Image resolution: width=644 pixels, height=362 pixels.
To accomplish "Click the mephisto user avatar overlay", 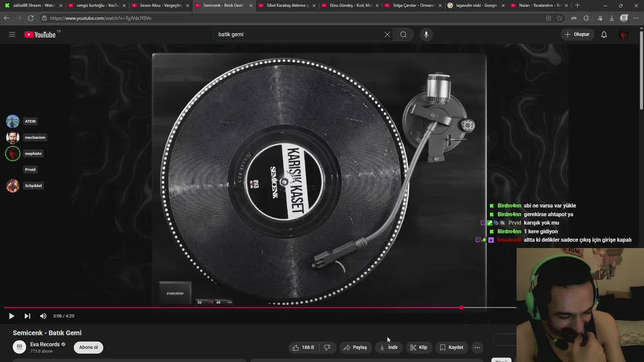I will 13,153.
